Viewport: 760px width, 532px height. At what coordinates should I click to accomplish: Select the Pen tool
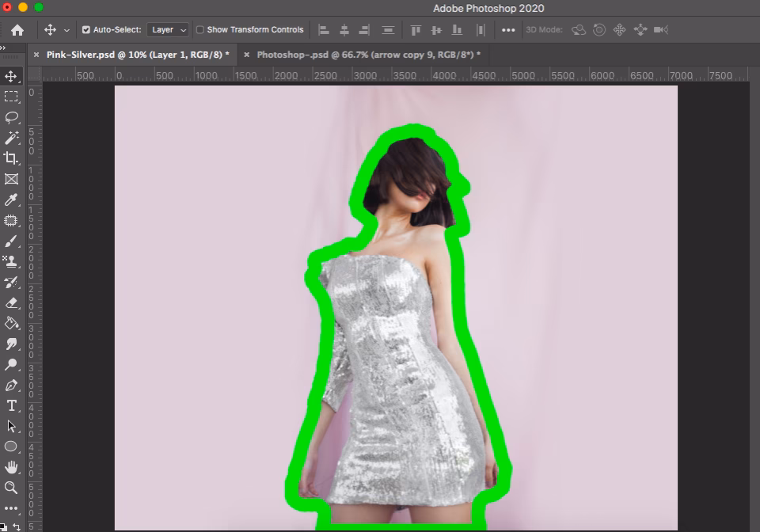(11, 385)
